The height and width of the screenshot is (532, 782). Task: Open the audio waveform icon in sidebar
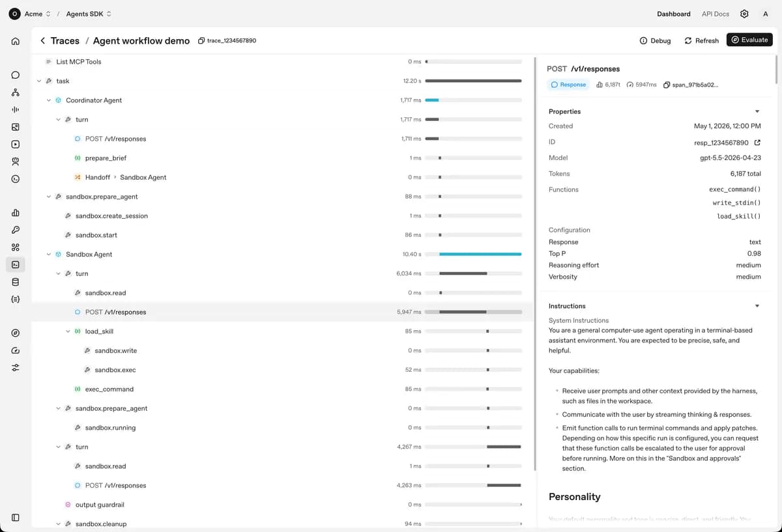tap(16, 109)
